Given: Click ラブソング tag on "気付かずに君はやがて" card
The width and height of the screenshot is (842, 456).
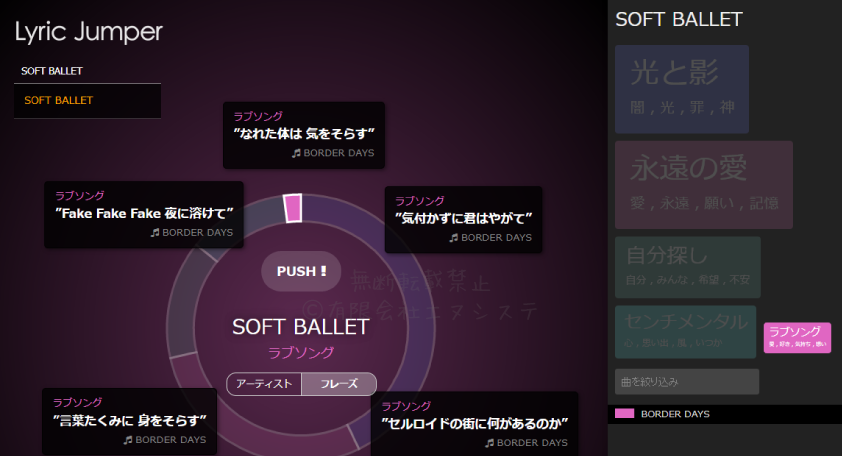Looking at the screenshot, I should 420,201.
